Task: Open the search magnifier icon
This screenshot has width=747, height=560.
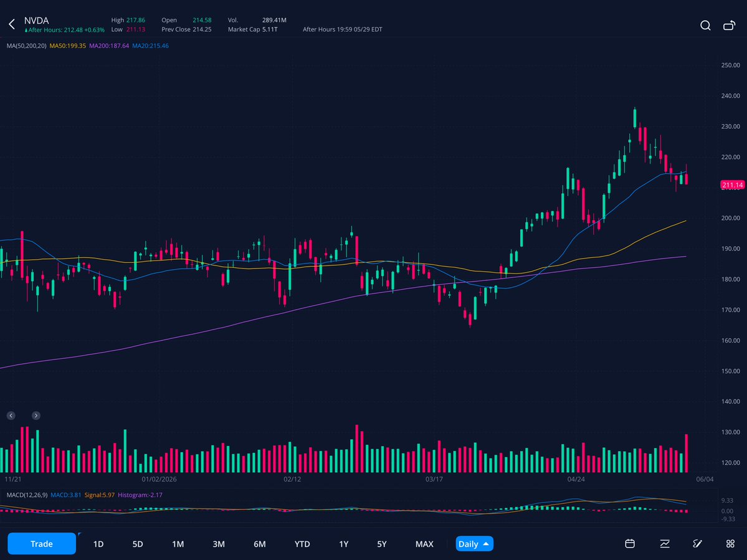Action: coord(705,26)
